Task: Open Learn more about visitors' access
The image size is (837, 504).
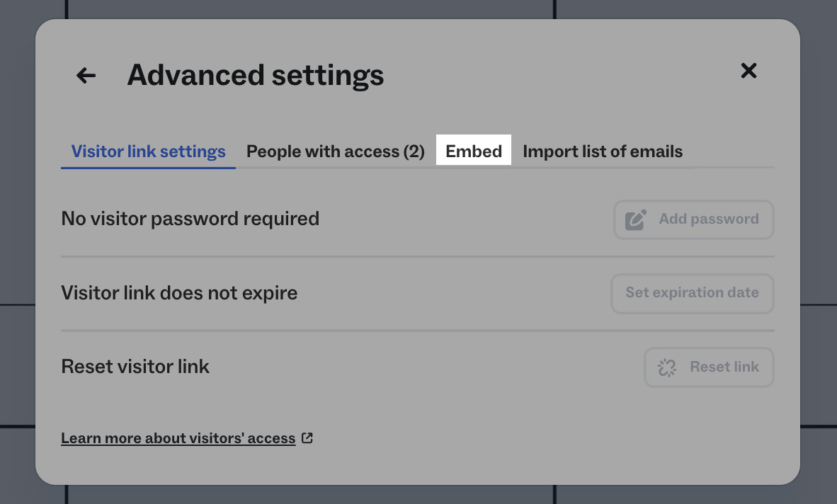Action: 178,437
